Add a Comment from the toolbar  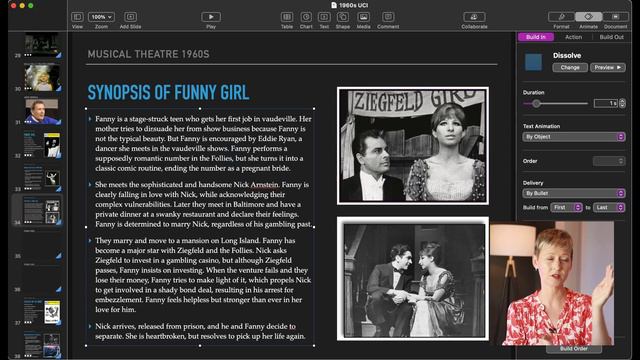pyautogui.click(x=388, y=17)
